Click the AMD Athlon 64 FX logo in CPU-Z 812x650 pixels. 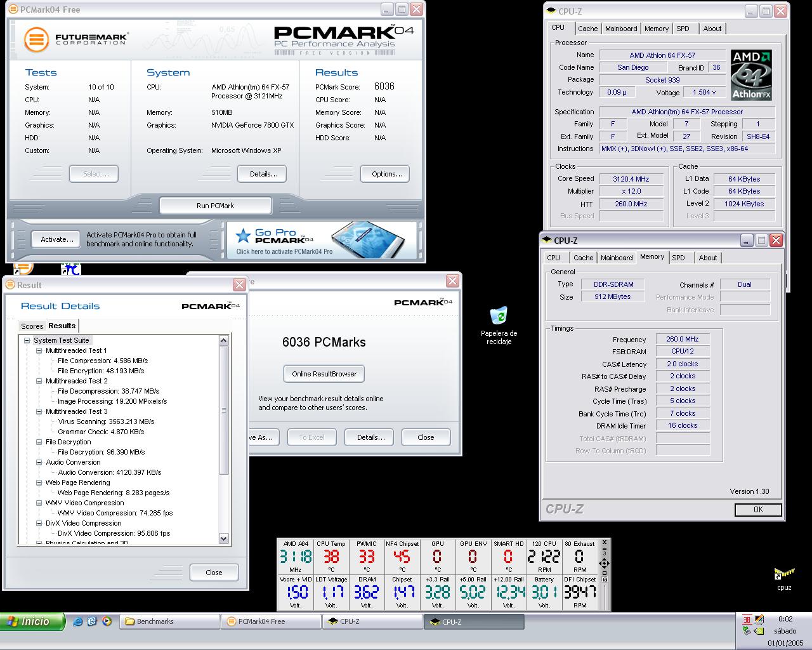751,75
